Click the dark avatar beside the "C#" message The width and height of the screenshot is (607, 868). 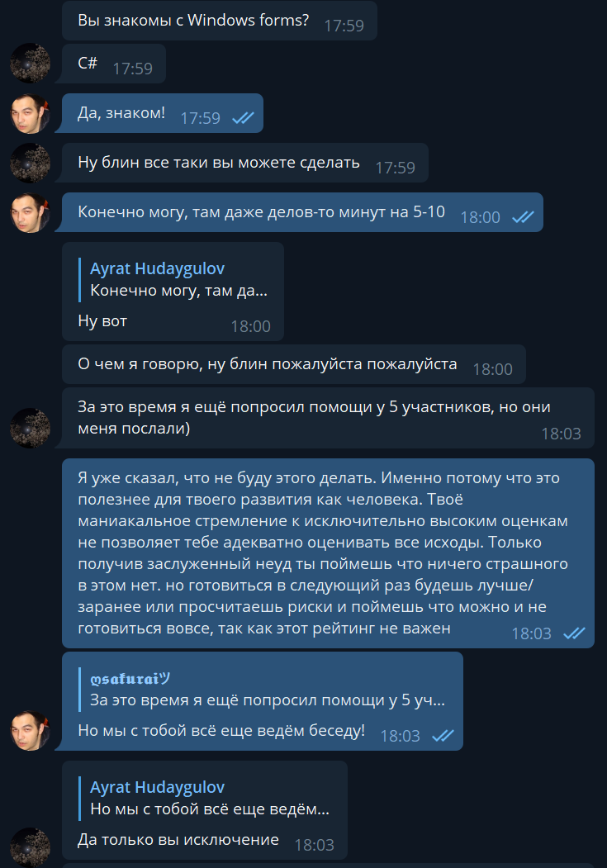point(31,63)
